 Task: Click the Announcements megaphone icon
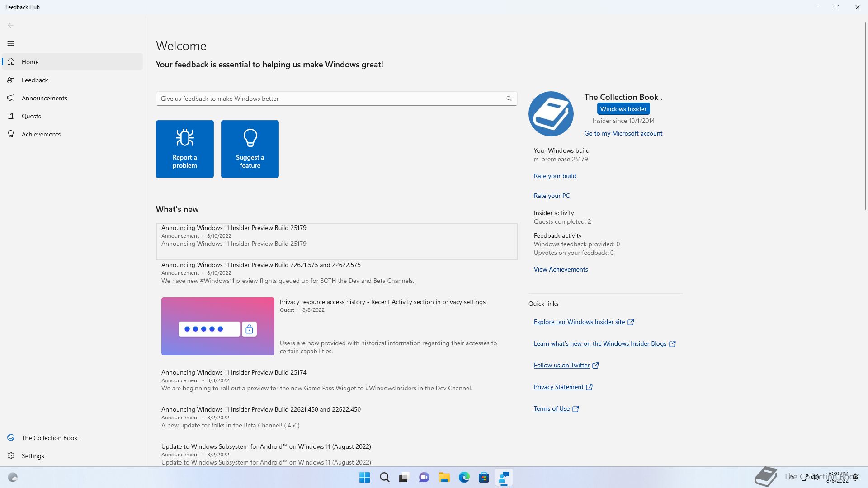click(11, 98)
